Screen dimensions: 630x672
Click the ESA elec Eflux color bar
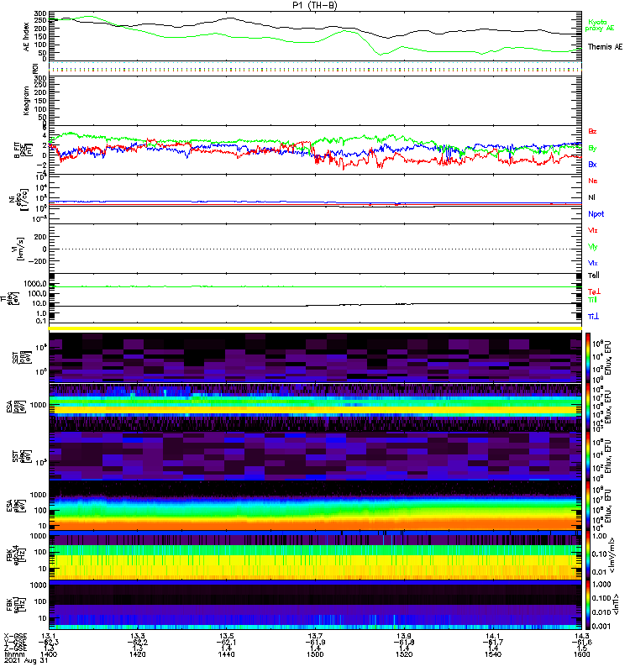tap(588, 507)
